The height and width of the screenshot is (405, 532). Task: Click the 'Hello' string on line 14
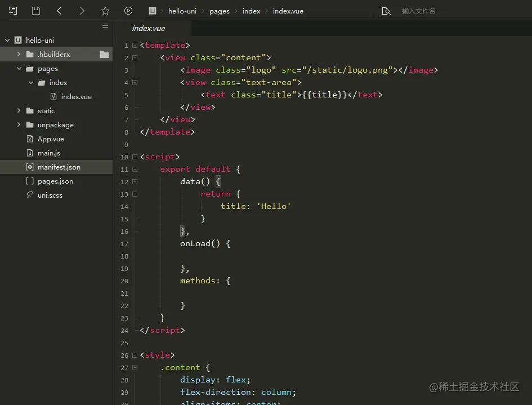pyautogui.click(x=274, y=206)
